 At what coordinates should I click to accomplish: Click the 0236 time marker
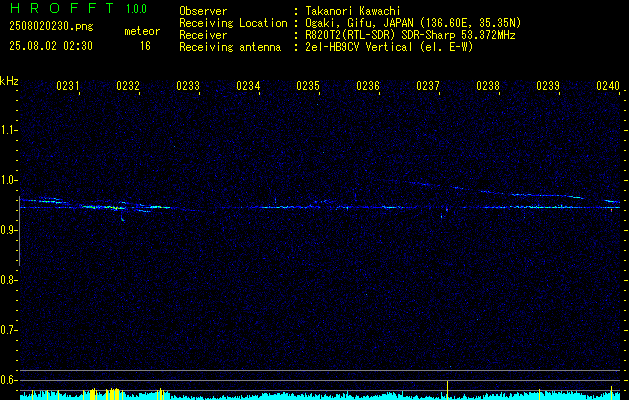368,86
